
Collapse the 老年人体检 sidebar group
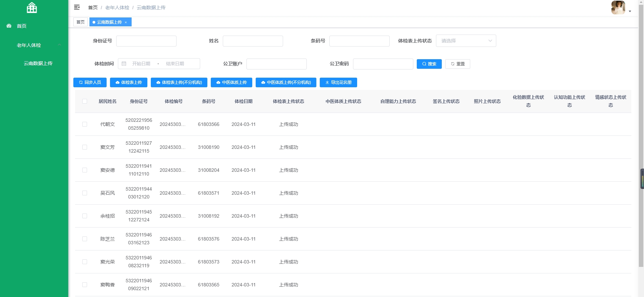(34, 45)
